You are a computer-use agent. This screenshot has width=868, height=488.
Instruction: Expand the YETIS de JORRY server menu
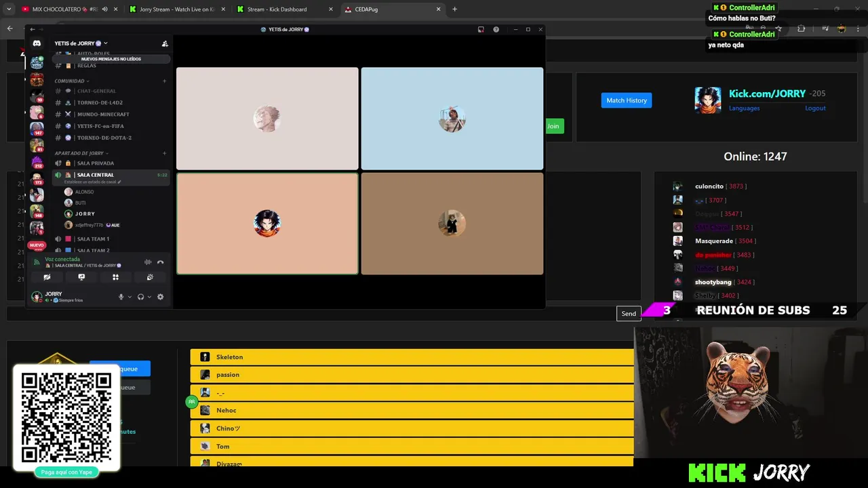click(x=81, y=43)
